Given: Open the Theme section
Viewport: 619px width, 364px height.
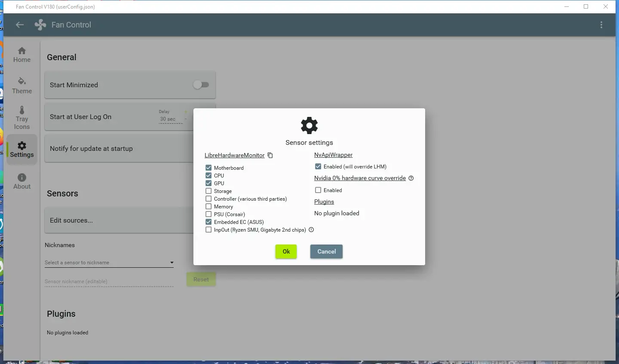Looking at the screenshot, I should (22, 86).
